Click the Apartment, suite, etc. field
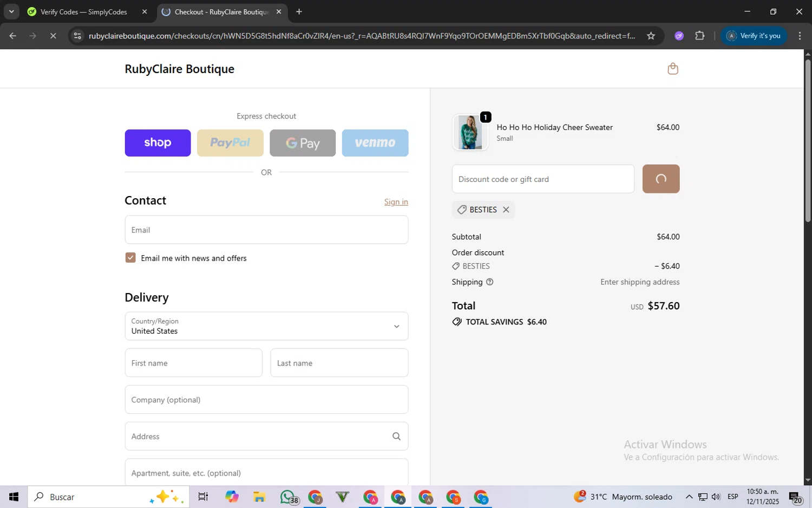812x508 pixels. (x=266, y=472)
